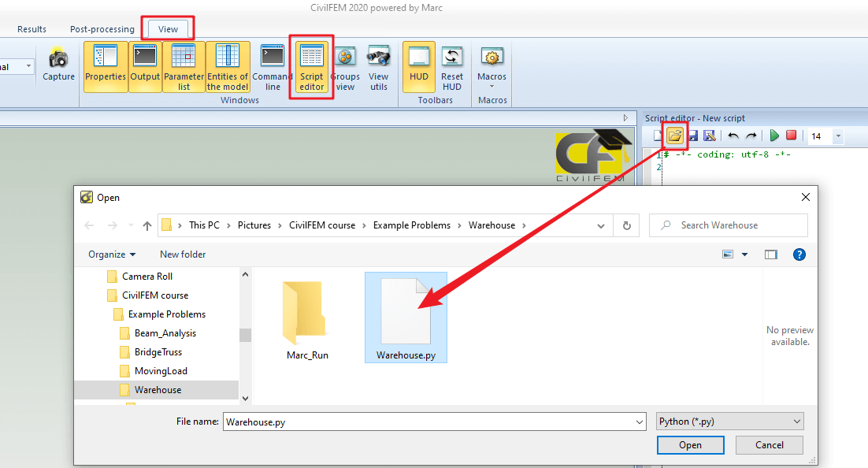Open the Macros dropdown
The width and height of the screenshot is (868, 468).
492,67
